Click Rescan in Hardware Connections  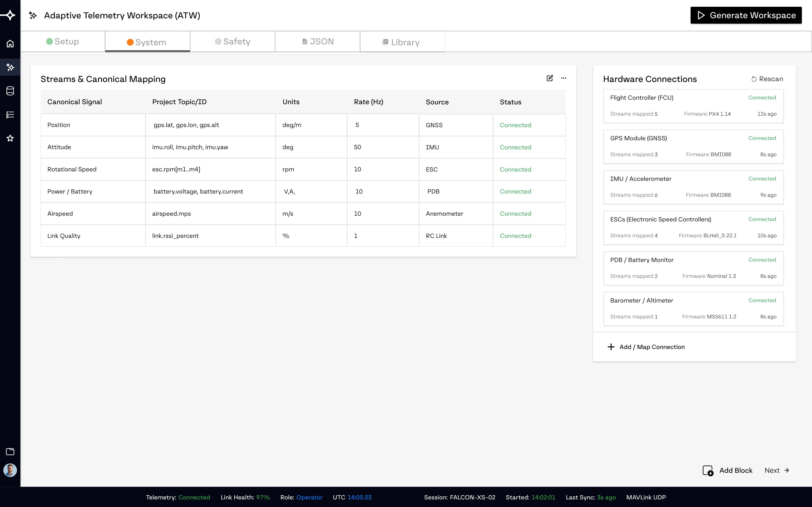(767, 79)
